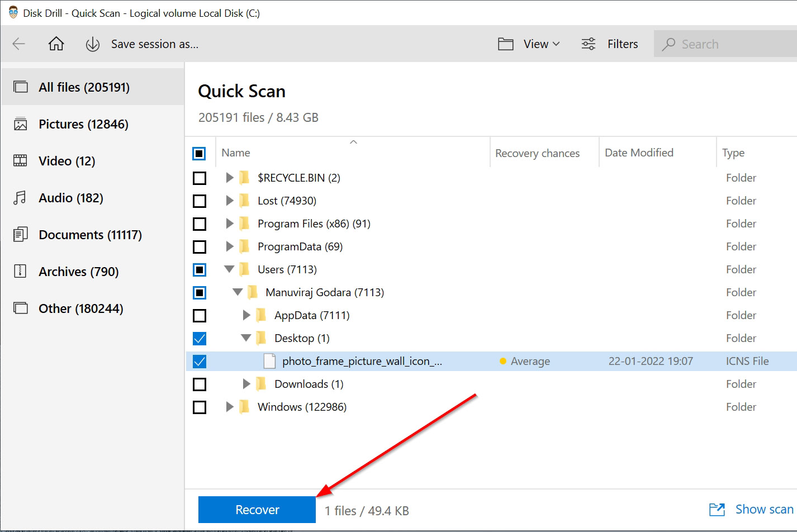The height and width of the screenshot is (532, 797).
Task: Click the Windows folder icon
Action: click(x=244, y=407)
